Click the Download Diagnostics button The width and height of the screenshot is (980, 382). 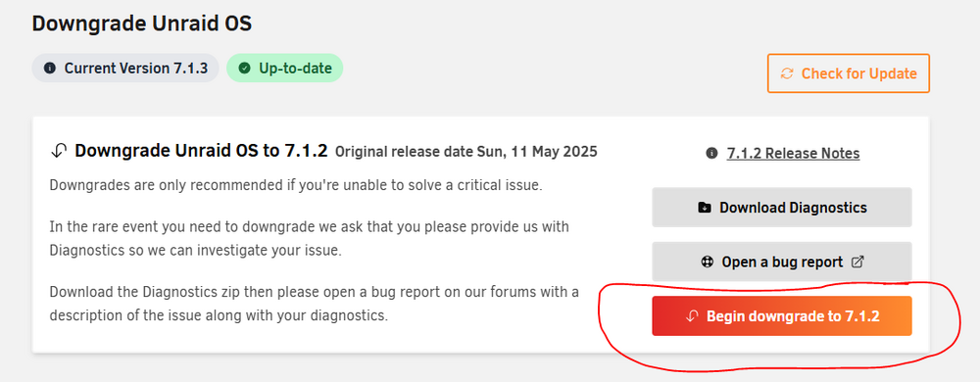pyautogui.click(x=782, y=208)
